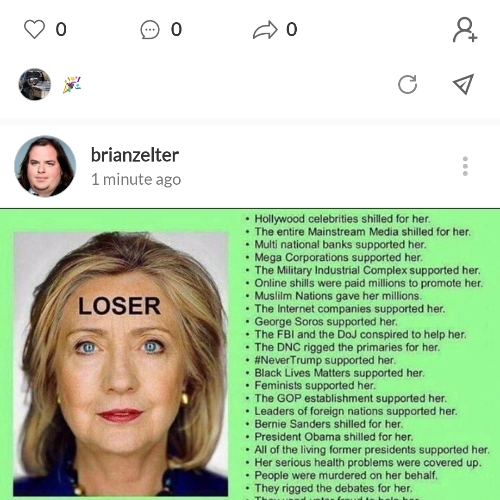Image resolution: width=500 pixels, height=500 pixels.
Task: Open the three-dot post options menu
Action: (x=465, y=166)
